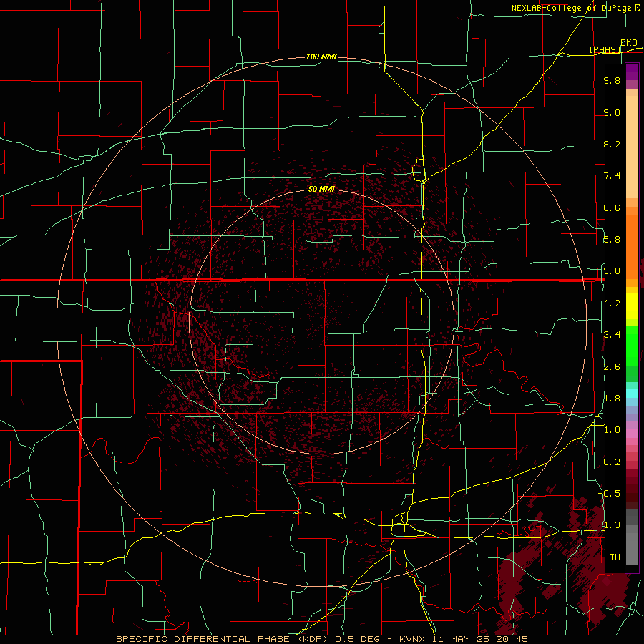
Task: Pick the light peach color bar segment
Action: 632,147
